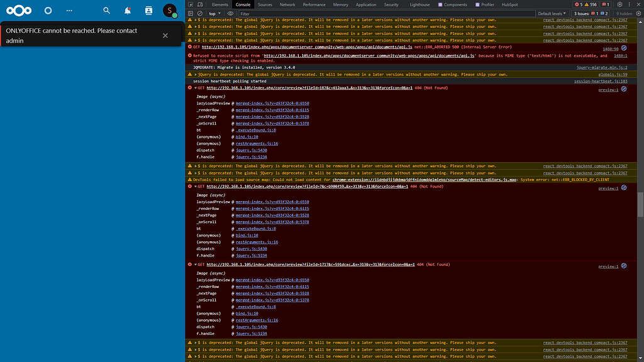Click the user avatar labeled S
The image size is (644, 362).
(x=169, y=11)
